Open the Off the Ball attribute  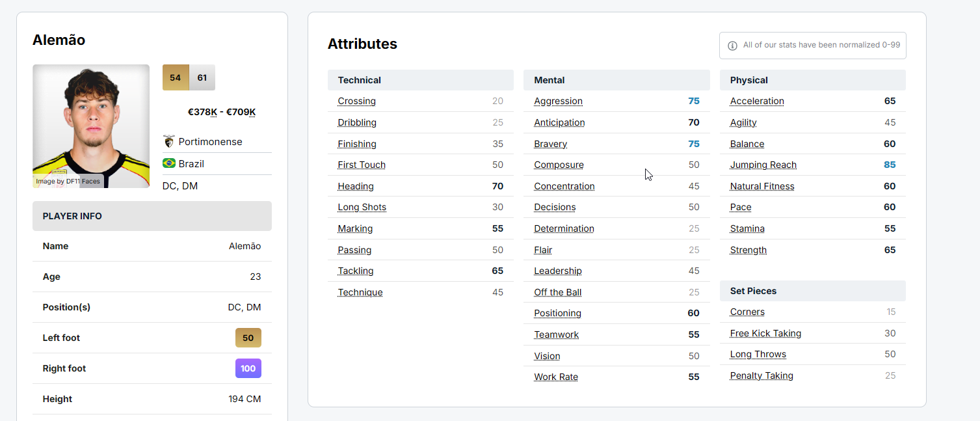tap(557, 292)
